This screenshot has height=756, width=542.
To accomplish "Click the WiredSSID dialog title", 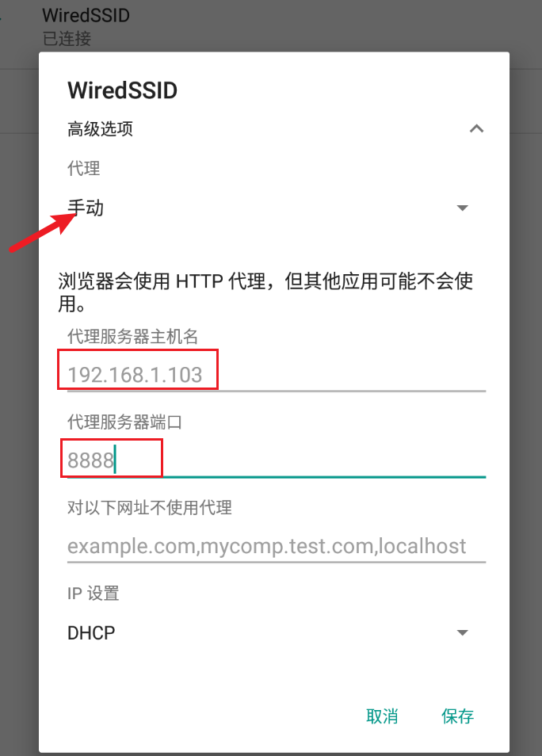I will 123,90.
